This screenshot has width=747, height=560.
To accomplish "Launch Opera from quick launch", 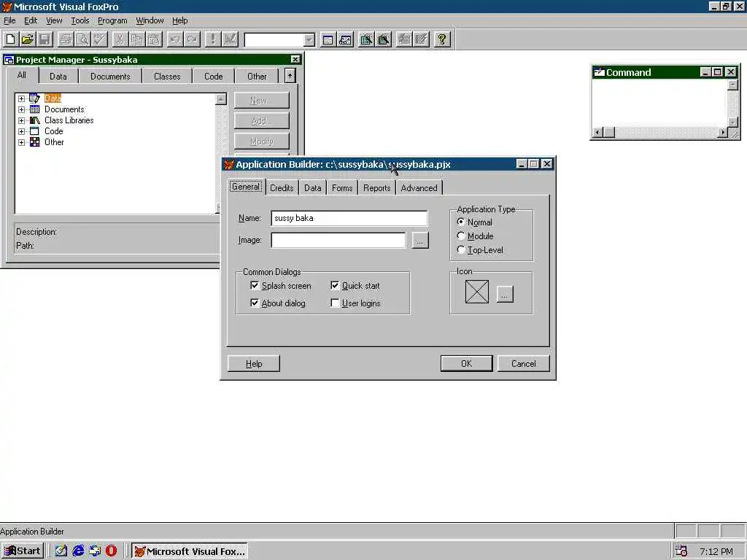I will [112, 551].
